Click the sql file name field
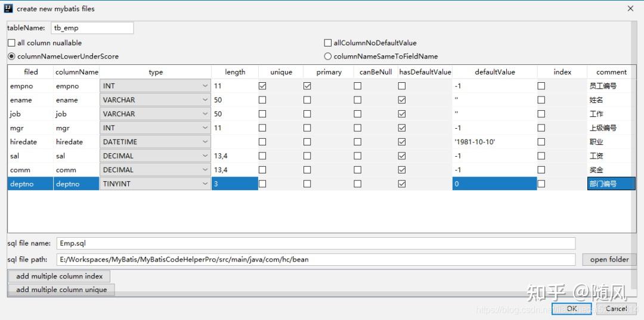 pos(316,243)
